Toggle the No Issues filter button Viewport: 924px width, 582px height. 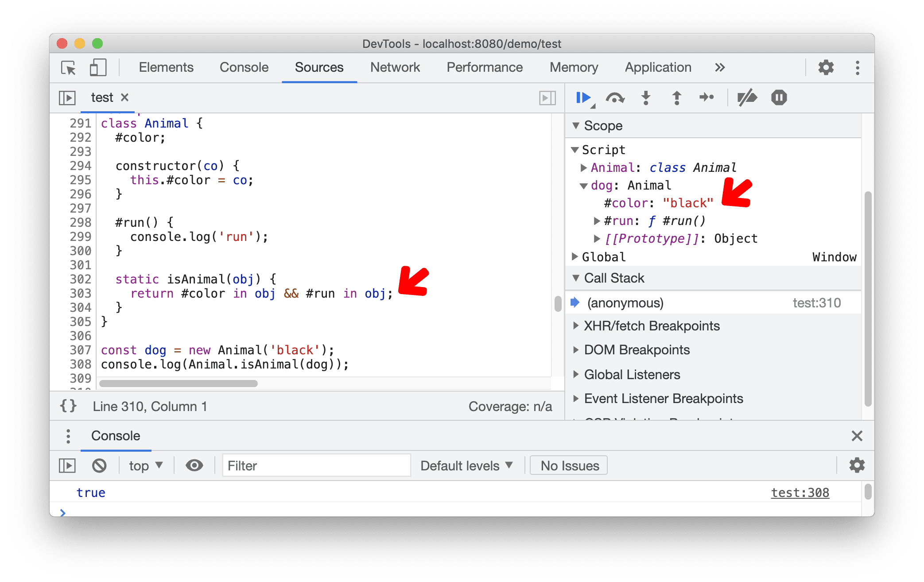569,466
